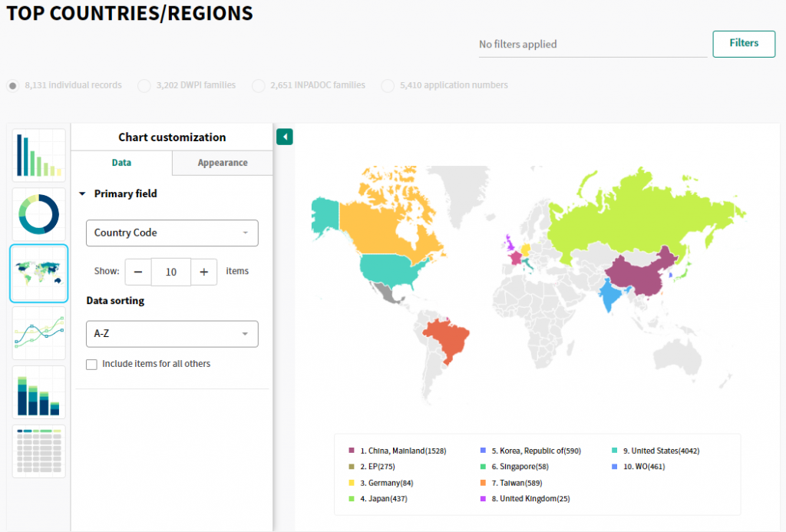Image resolution: width=786 pixels, height=532 pixels.
Task: Click legend entry Germany(84)
Action: (x=387, y=483)
